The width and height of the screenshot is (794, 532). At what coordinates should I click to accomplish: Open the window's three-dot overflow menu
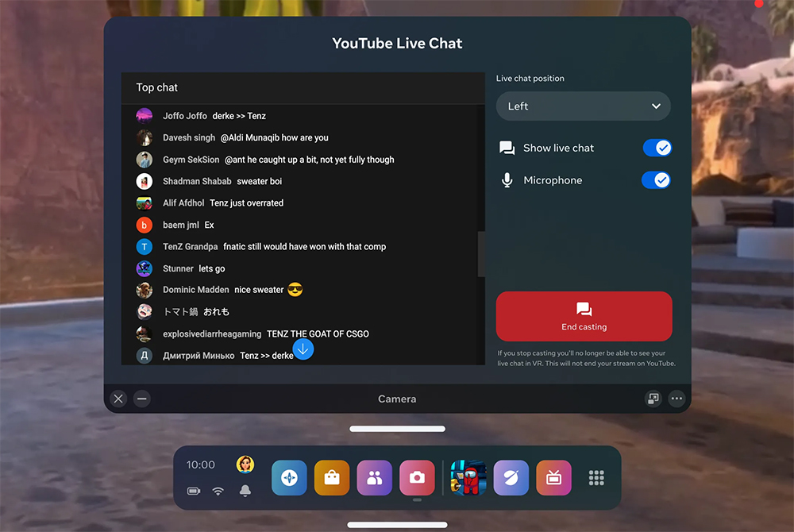click(677, 399)
